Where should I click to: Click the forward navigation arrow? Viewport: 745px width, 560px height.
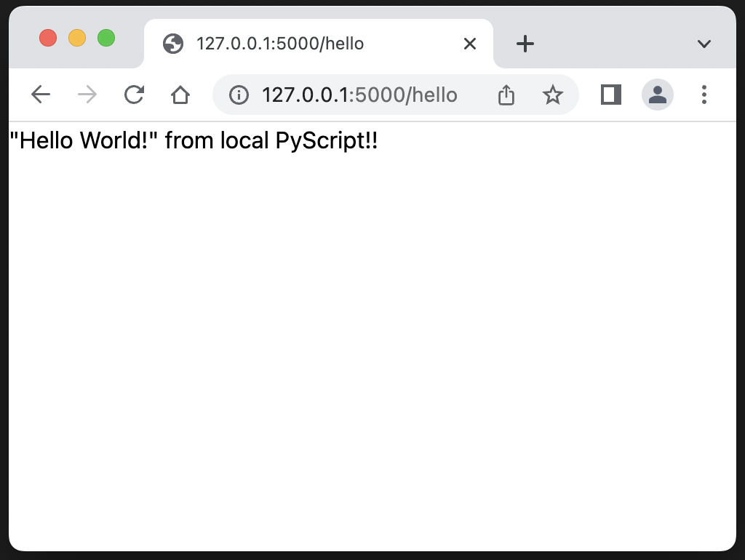pyautogui.click(x=86, y=95)
